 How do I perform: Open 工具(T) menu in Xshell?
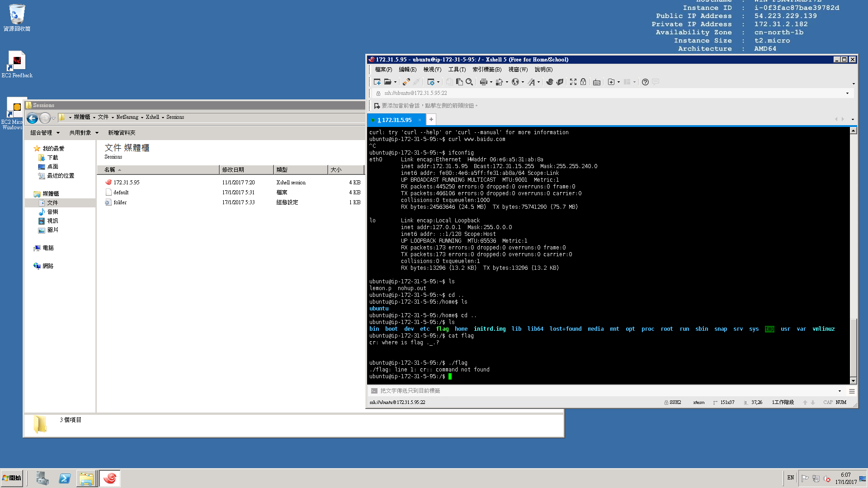(457, 70)
